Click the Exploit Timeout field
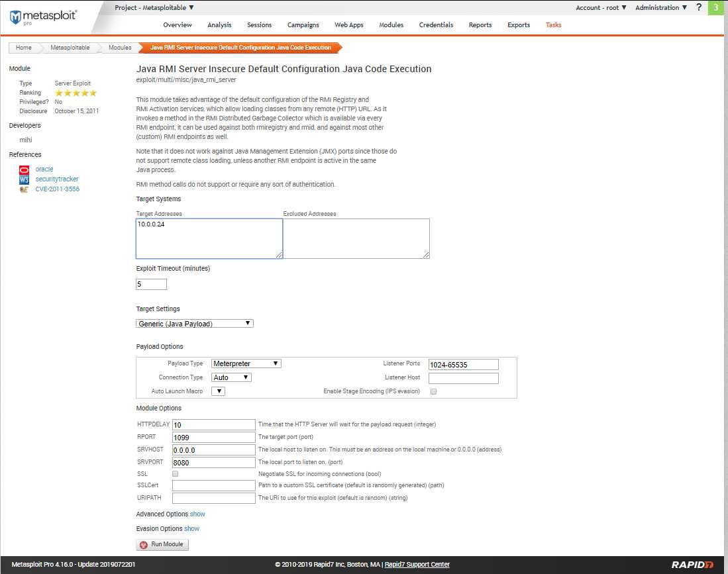This screenshot has height=574, width=728. click(151, 284)
